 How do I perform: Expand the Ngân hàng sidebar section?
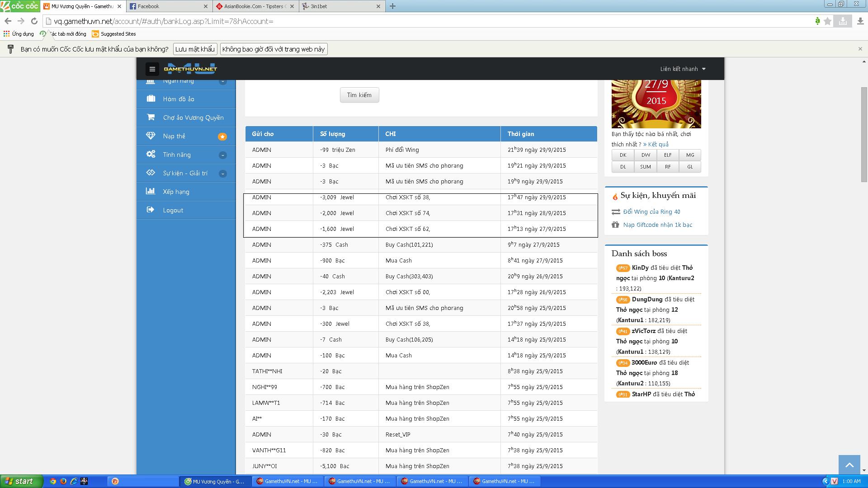click(x=222, y=82)
